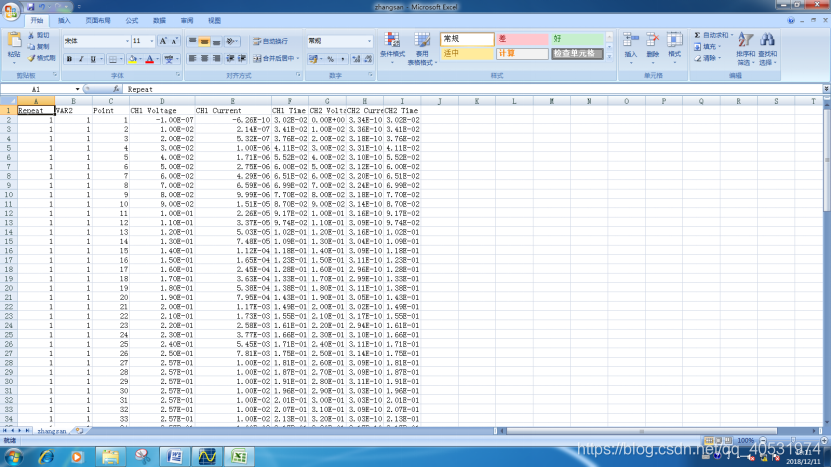Decrease font size with small A
This screenshot has width=831, height=468.
pos(174,41)
